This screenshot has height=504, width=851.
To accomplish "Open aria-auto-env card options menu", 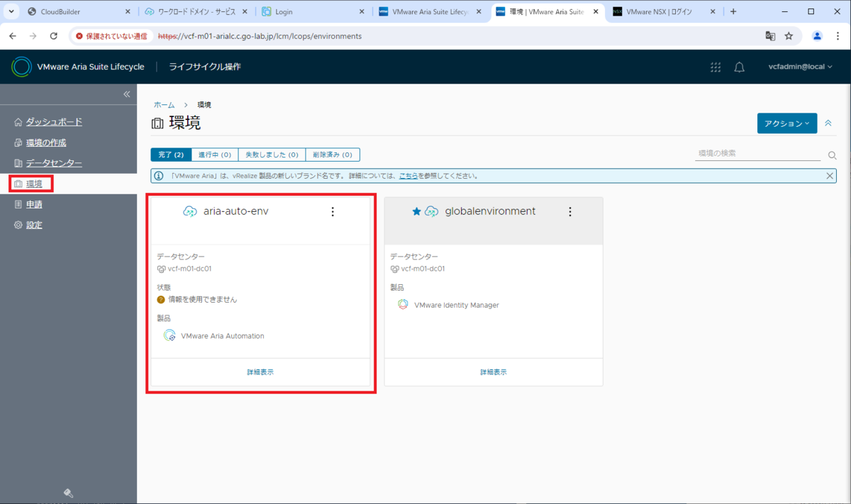I will tap(333, 211).
